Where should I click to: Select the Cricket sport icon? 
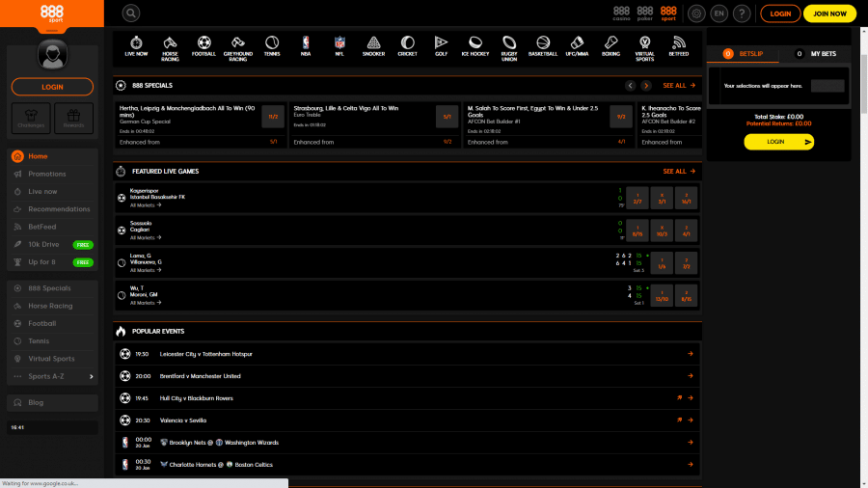pos(407,46)
